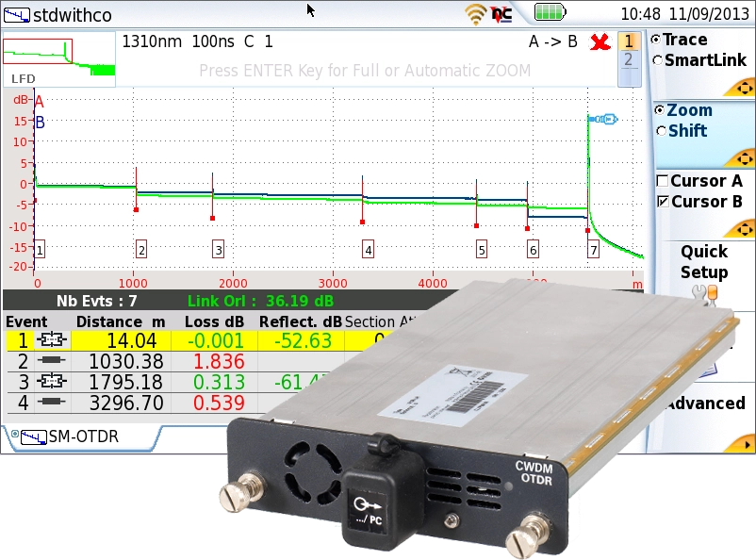The height and width of the screenshot is (560, 756).
Task: Click event marker 7 on the trace
Action: [x=594, y=250]
